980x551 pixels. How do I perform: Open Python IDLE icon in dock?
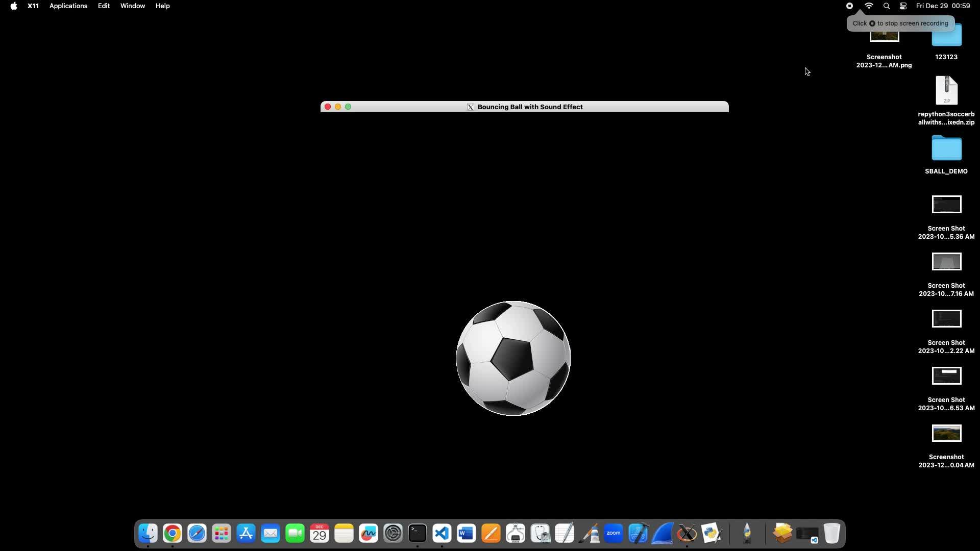pos(712,534)
